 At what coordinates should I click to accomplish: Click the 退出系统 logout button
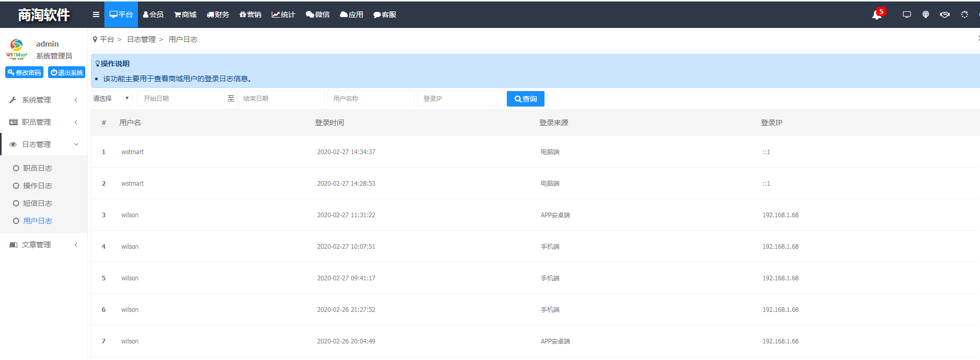[x=67, y=72]
